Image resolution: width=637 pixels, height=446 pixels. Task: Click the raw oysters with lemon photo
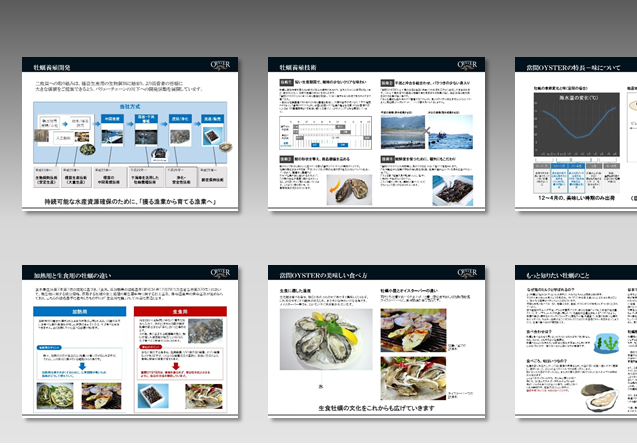coord(326,339)
